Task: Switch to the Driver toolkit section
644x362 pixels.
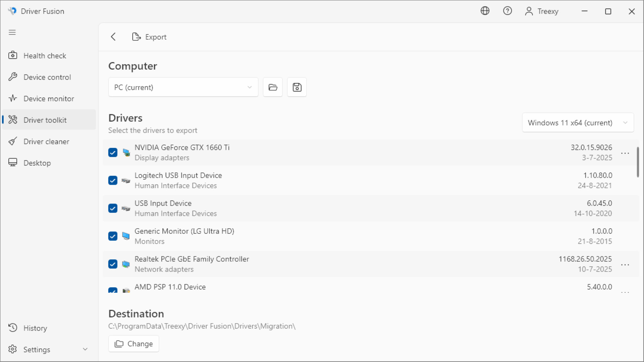Action: (x=44, y=120)
